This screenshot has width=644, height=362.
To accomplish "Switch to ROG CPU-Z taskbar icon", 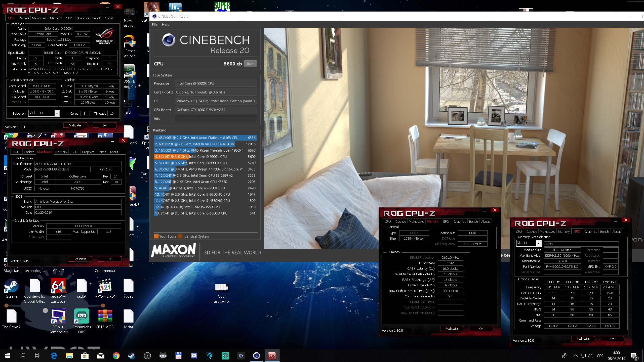I will click(272, 355).
